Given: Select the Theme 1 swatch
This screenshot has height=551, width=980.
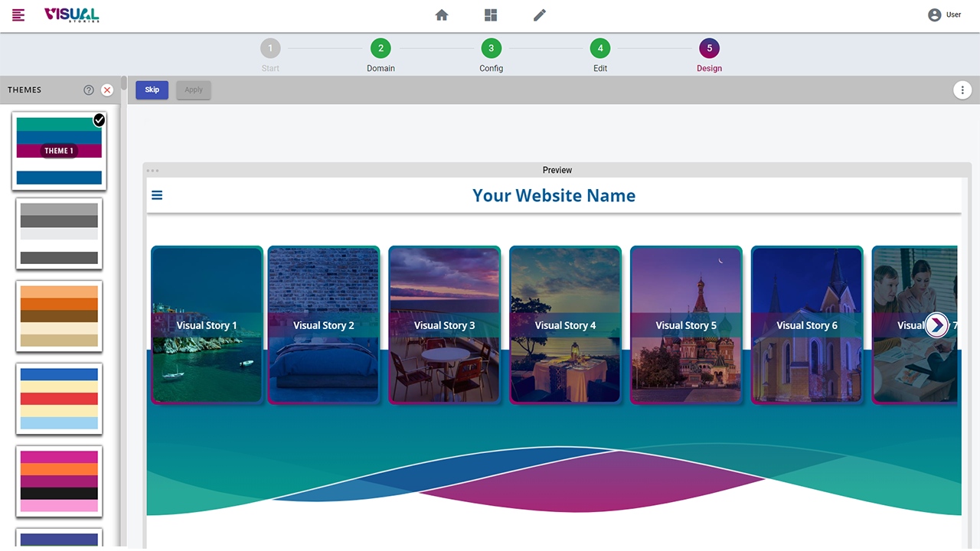Looking at the screenshot, I should (59, 151).
